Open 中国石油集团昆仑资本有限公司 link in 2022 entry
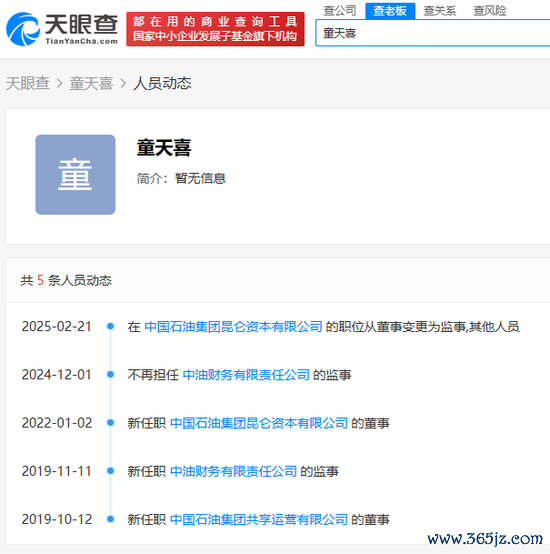The image size is (550, 554). [x=259, y=423]
